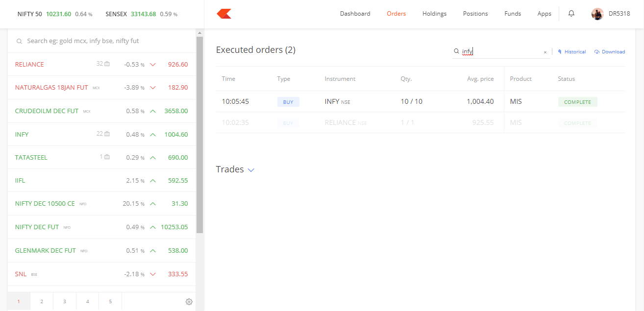Image resolution: width=644 pixels, height=311 pixels.
Task: Click the down arrow on SNL row
Action: (153, 274)
